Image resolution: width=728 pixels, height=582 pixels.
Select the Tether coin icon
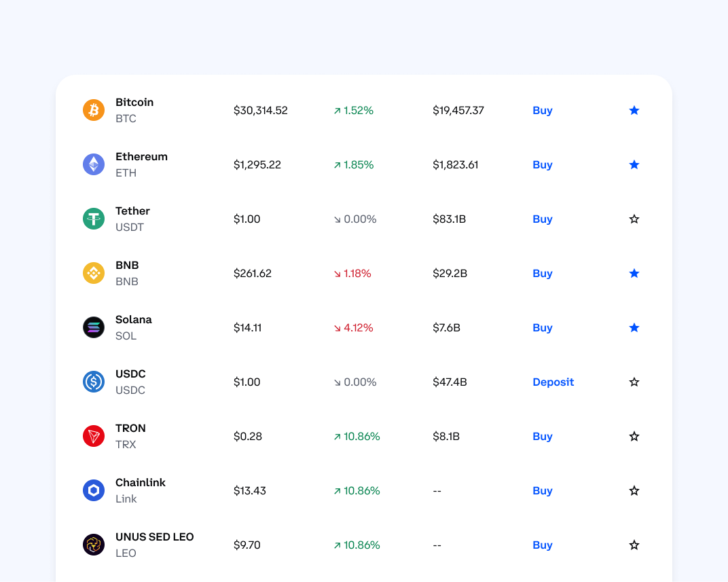(x=94, y=219)
